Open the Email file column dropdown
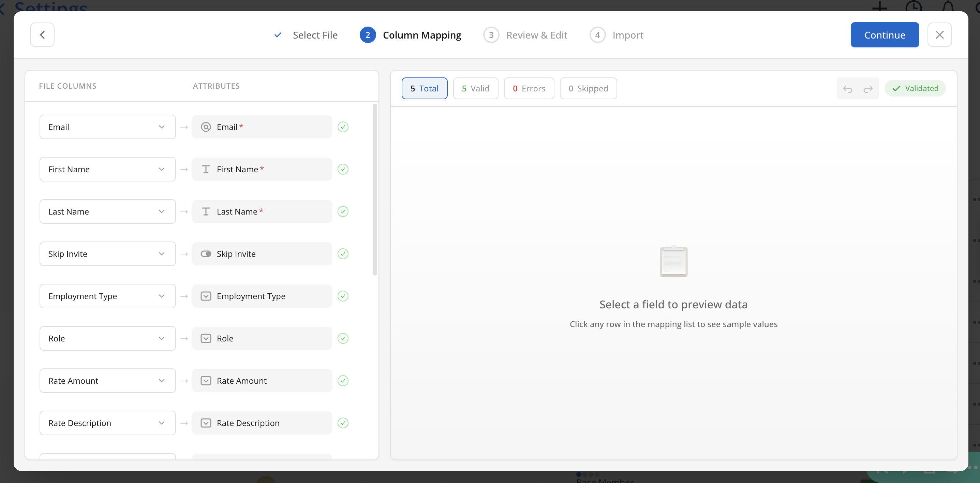Screen dimensions: 980x483 pos(107,127)
